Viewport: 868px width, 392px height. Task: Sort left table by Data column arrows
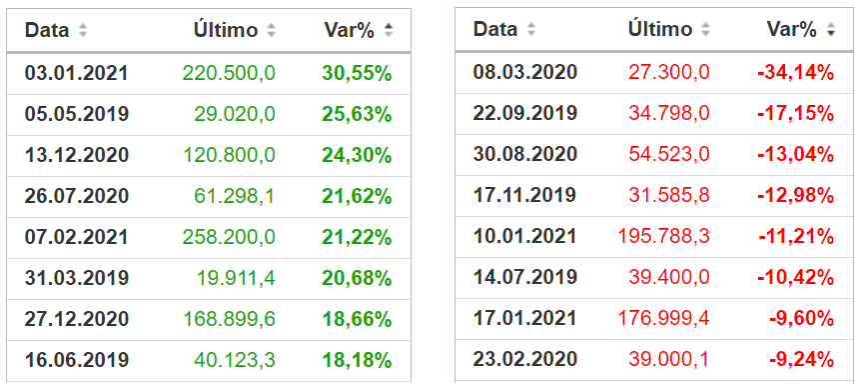pyautogui.click(x=83, y=30)
